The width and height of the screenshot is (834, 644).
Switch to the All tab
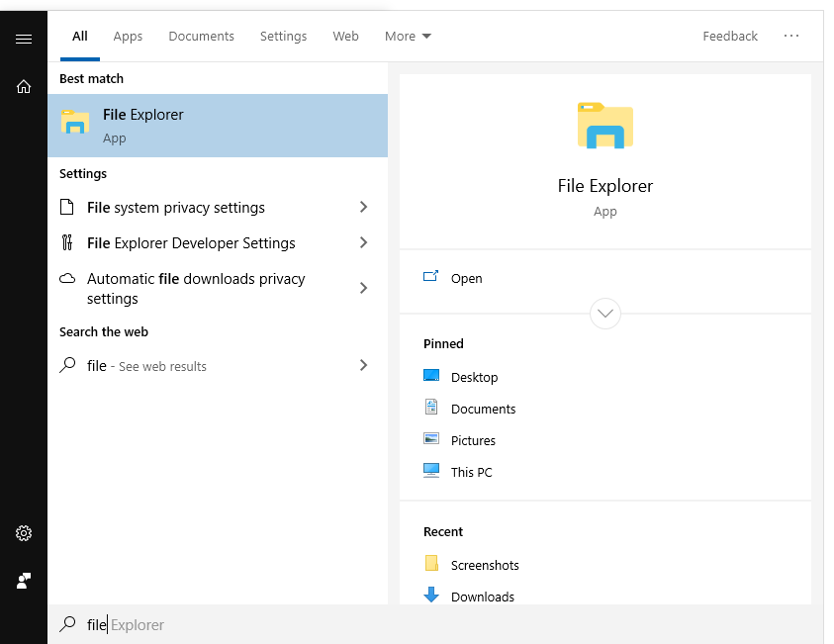[80, 37]
